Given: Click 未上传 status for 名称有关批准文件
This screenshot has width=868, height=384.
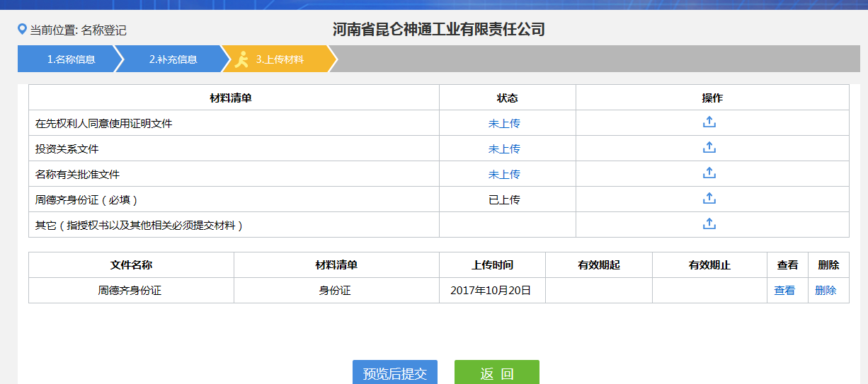Looking at the screenshot, I should point(504,174).
